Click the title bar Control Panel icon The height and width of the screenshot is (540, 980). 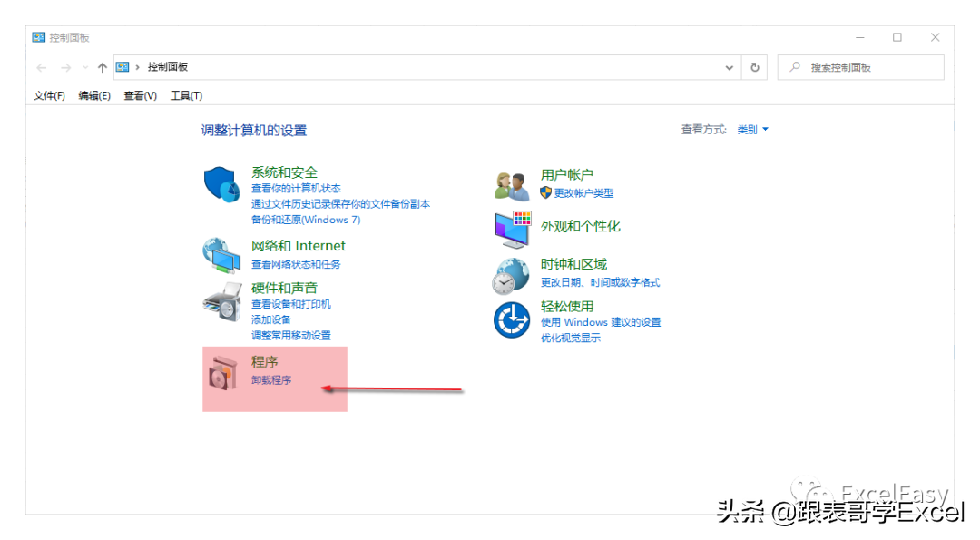[39, 37]
